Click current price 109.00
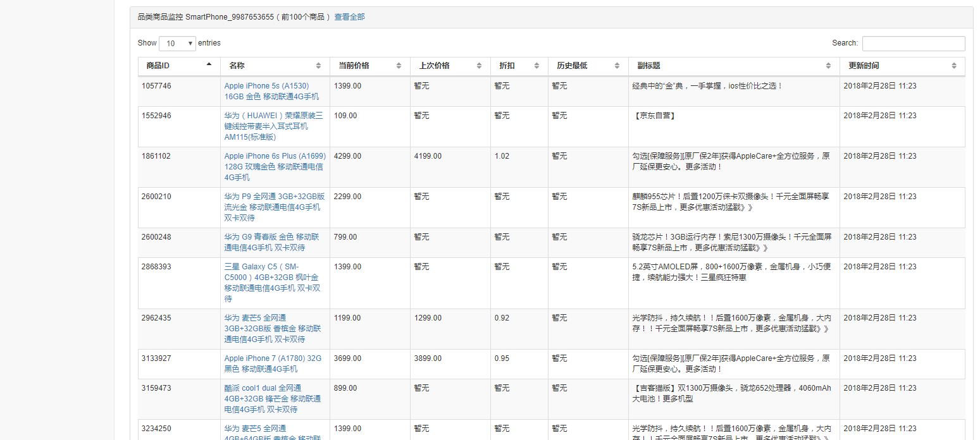 (x=345, y=116)
